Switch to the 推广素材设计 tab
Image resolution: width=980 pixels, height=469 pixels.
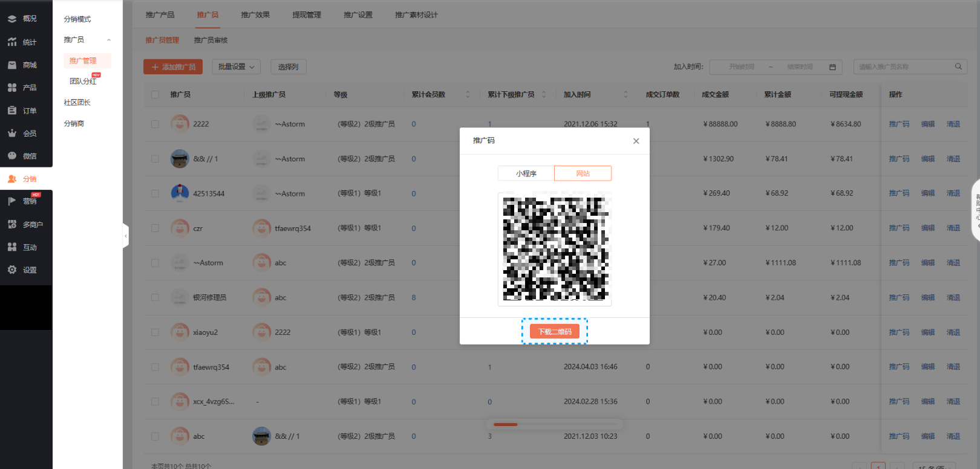416,15
